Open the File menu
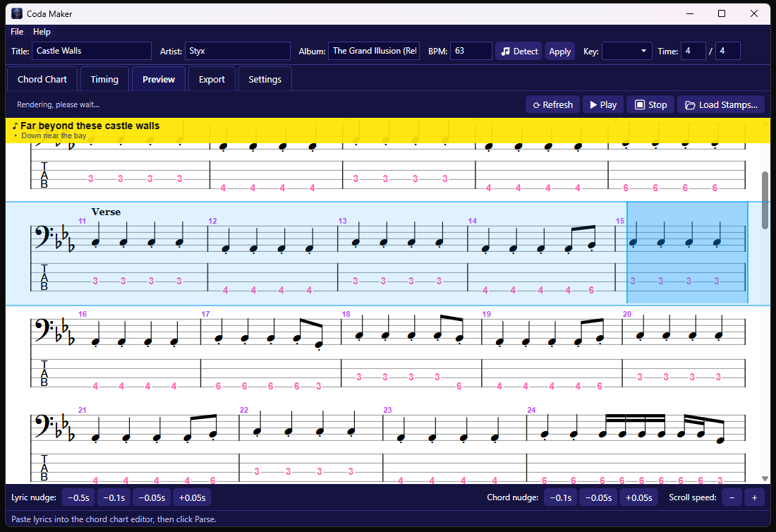Viewport: 776px width, 532px height. [x=17, y=32]
